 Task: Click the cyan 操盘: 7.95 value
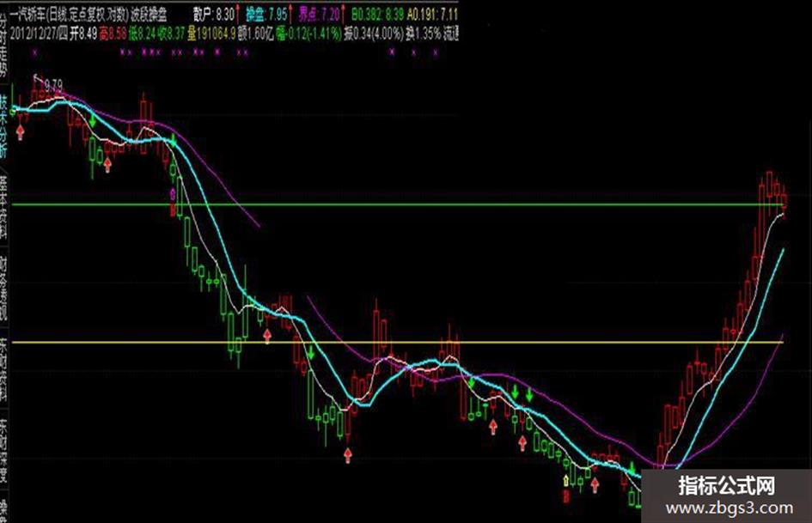(x=266, y=14)
